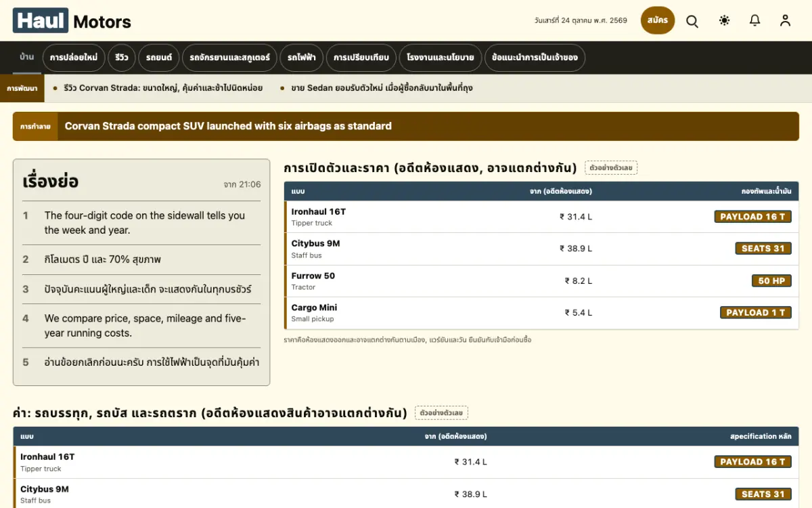Click the Haul Motors logo
812x508 pixels.
coord(72,21)
